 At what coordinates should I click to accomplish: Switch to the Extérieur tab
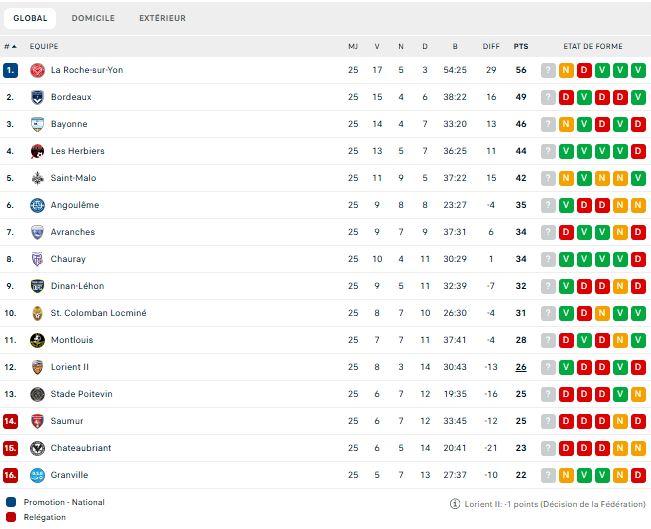pos(162,18)
